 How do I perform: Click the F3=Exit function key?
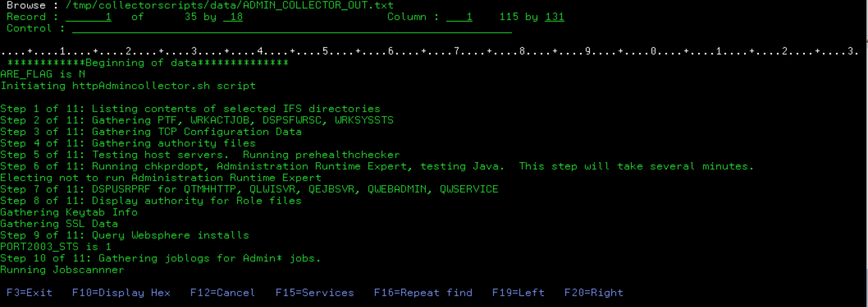click(30, 293)
